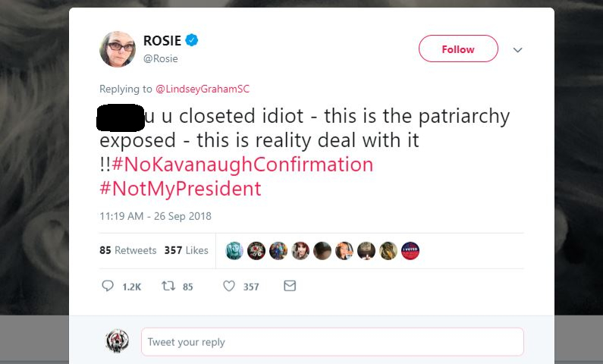
Task: Click the envelope direct message icon
Action: (289, 286)
